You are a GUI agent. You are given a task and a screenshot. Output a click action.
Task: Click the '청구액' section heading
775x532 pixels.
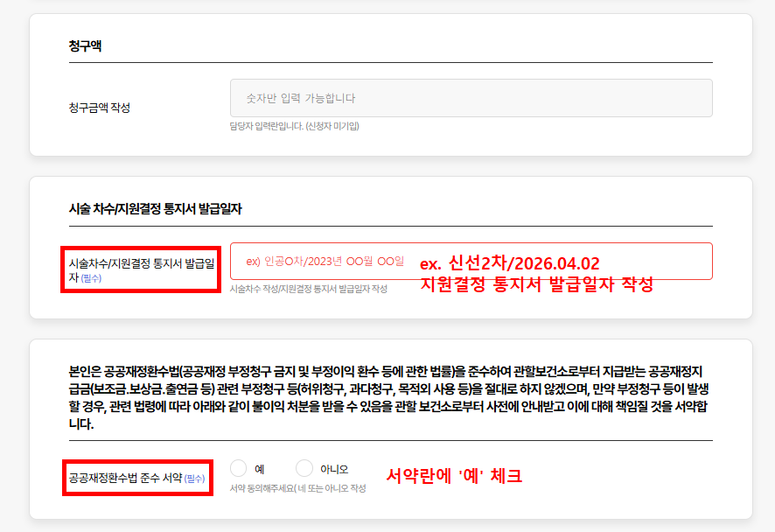pyautogui.click(x=85, y=46)
